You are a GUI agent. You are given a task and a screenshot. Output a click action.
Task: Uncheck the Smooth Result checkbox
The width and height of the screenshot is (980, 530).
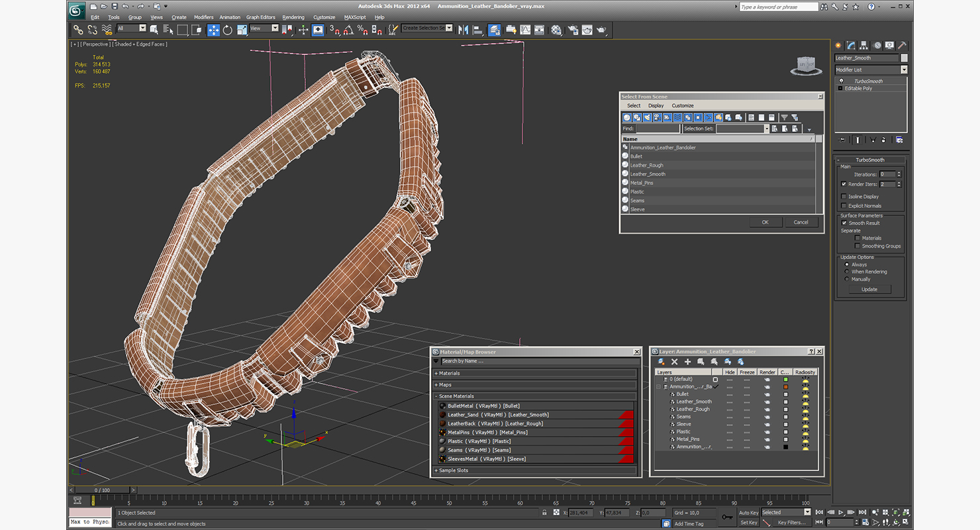click(844, 223)
